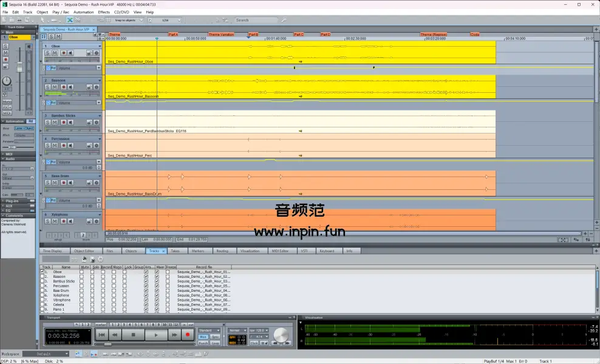
Task: Open the Snap to objects dropdown
Action: click(141, 20)
